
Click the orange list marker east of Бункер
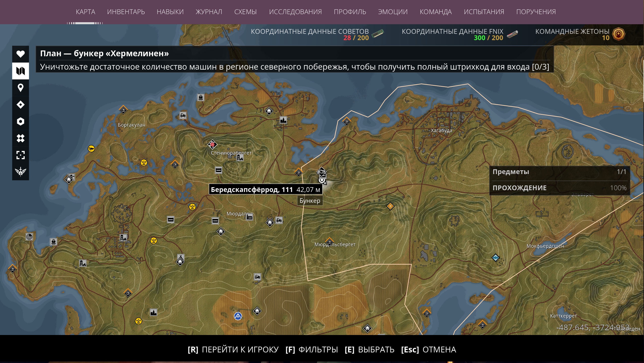(390, 206)
